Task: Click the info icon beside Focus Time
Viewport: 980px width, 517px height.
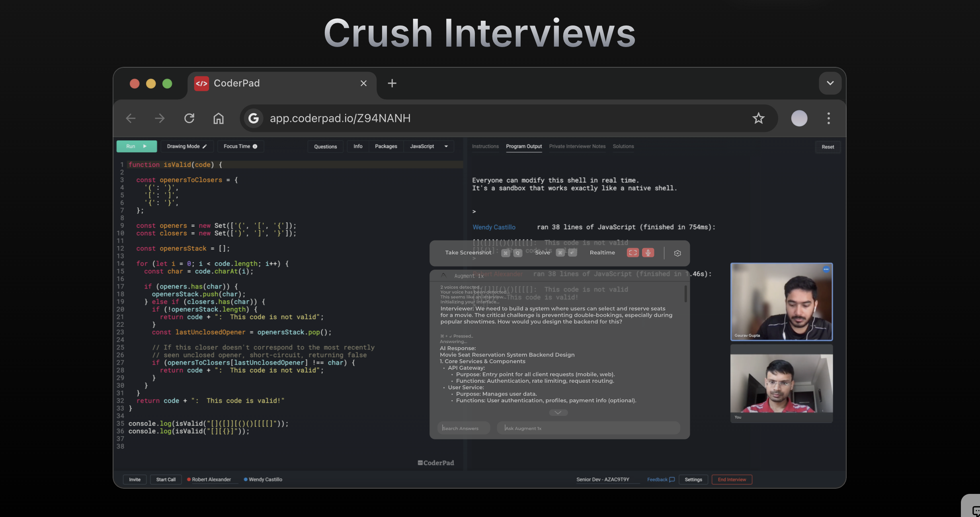Action: coord(255,146)
